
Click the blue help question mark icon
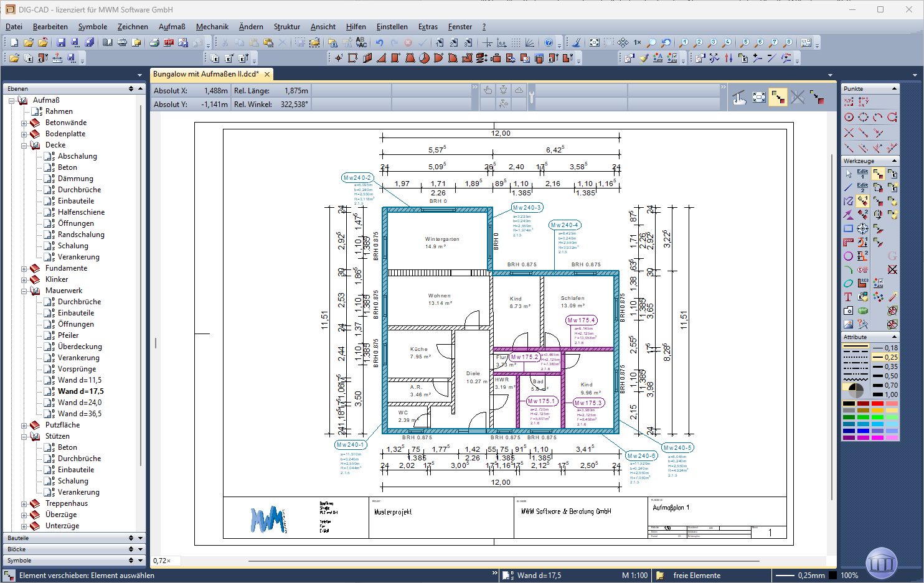point(549,42)
